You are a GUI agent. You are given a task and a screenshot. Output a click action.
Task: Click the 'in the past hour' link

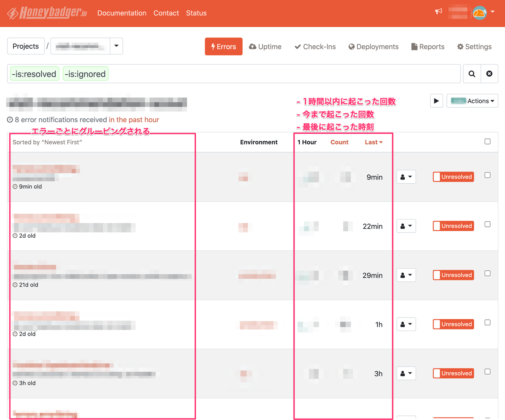[x=134, y=120]
